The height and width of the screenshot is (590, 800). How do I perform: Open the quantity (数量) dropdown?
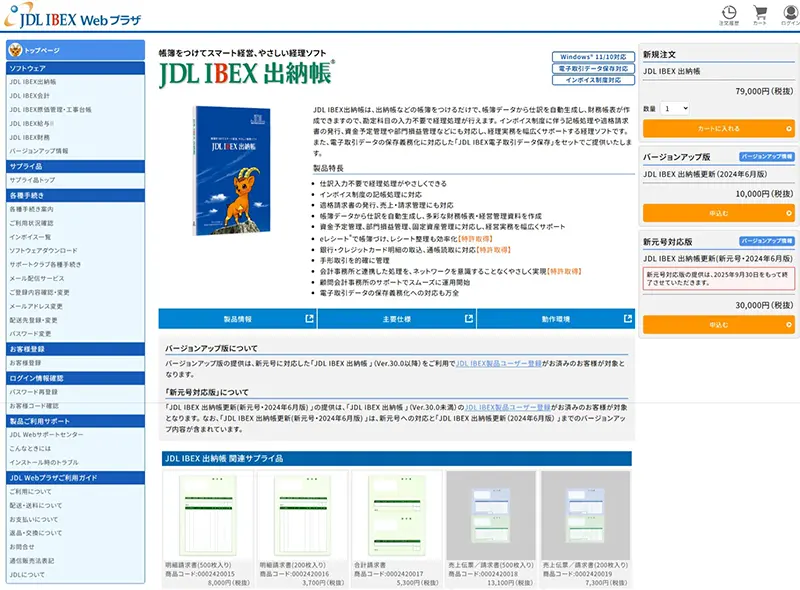[x=675, y=108]
